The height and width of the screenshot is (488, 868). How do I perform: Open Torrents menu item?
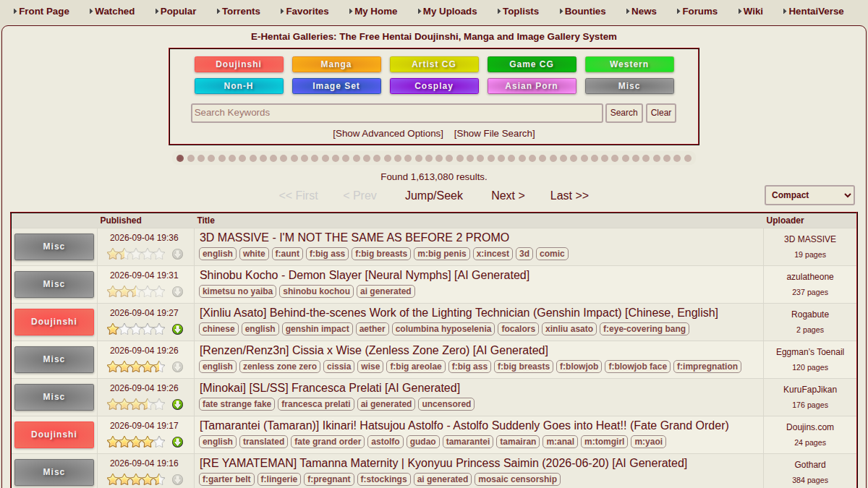click(241, 12)
